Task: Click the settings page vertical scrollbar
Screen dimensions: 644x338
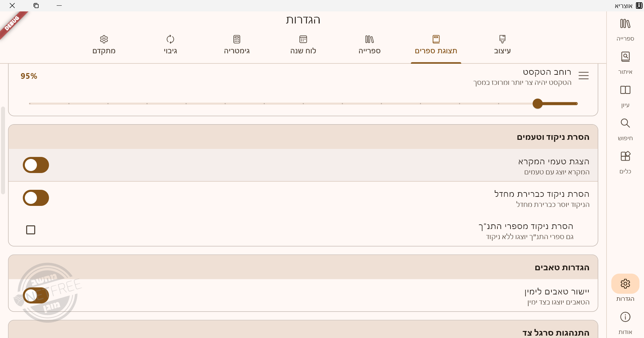Action: 3,150
